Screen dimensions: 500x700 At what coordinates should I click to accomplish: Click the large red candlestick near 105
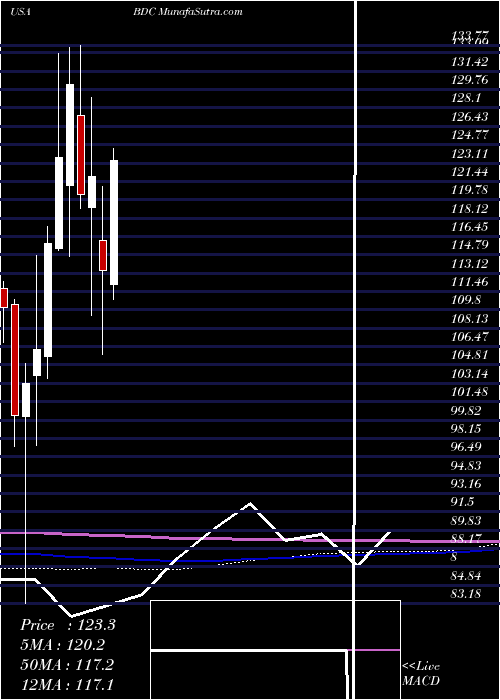click(15, 360)
